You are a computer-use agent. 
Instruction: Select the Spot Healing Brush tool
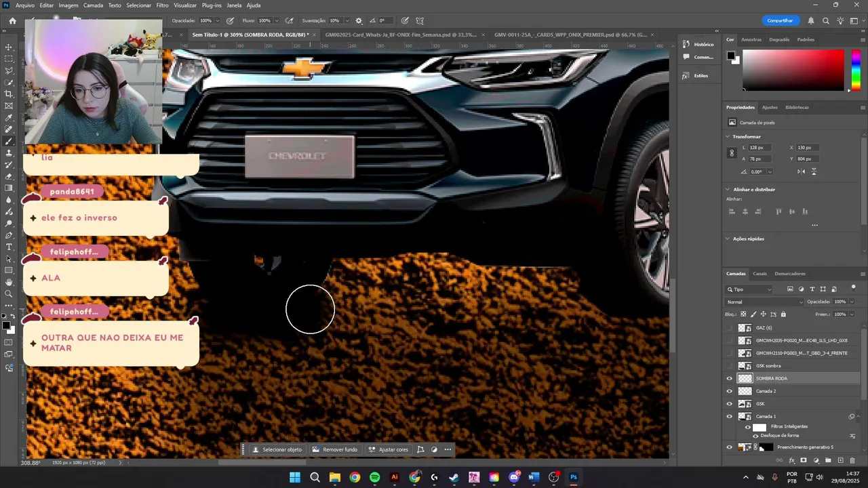coord(9,129)
